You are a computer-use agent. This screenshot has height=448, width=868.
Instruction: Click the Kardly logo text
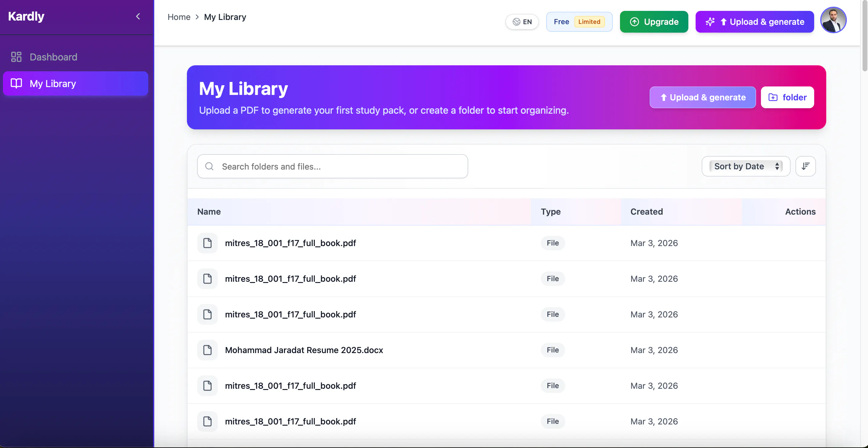26,16
